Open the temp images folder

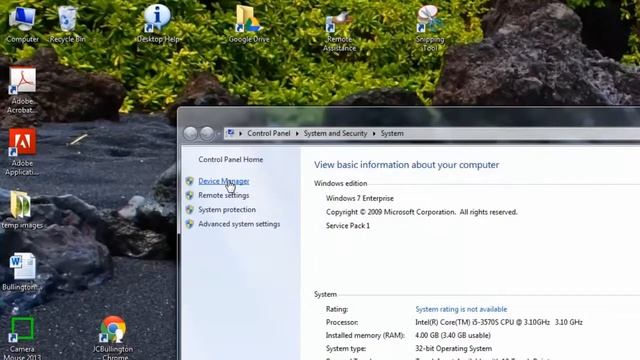(22, 209)
